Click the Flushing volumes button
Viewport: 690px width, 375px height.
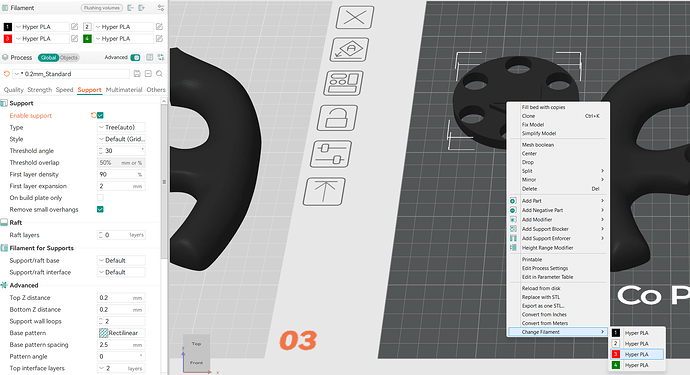click(x=102, y=8)
